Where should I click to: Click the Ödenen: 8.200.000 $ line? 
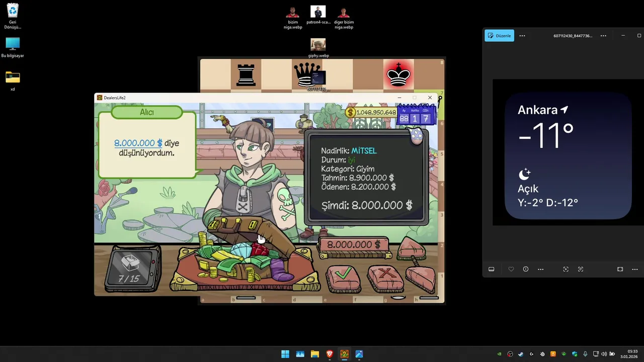click(x=358, y=187)
